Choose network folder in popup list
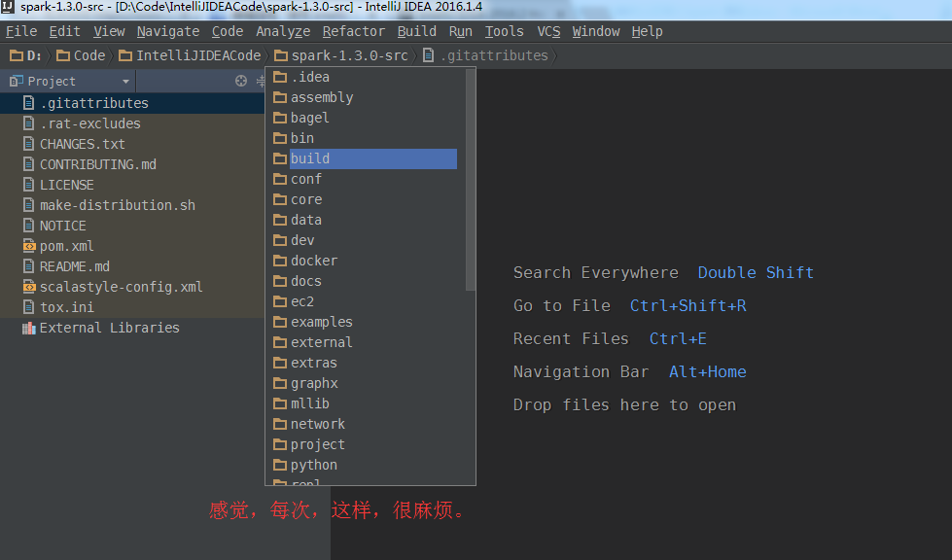 coord(365,425)
